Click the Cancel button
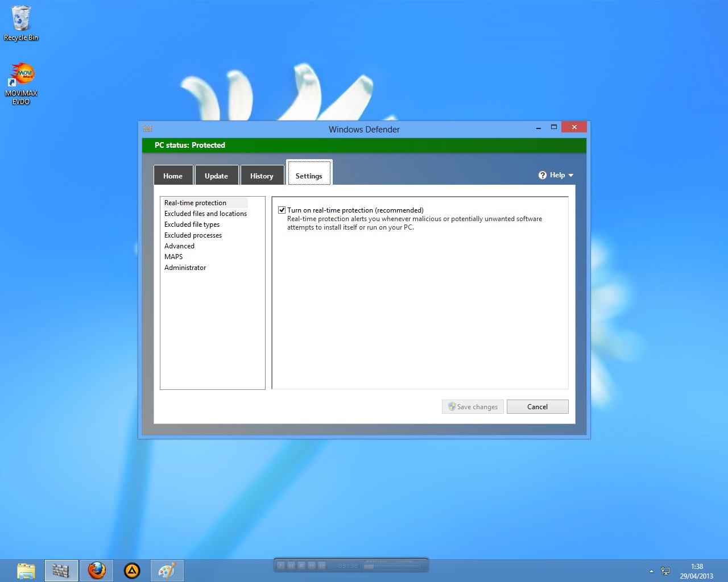 [x=537, y=407]
